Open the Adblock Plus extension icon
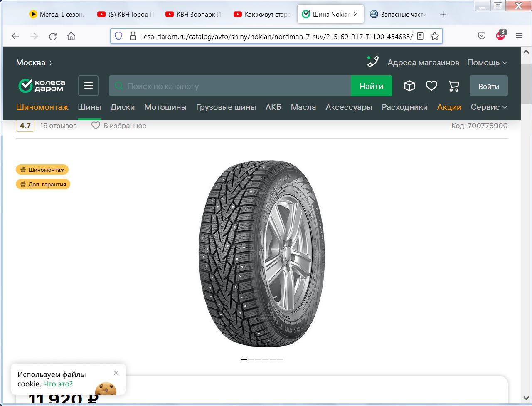This screenshot has width=532, height=406. click(x=500, y=35)
